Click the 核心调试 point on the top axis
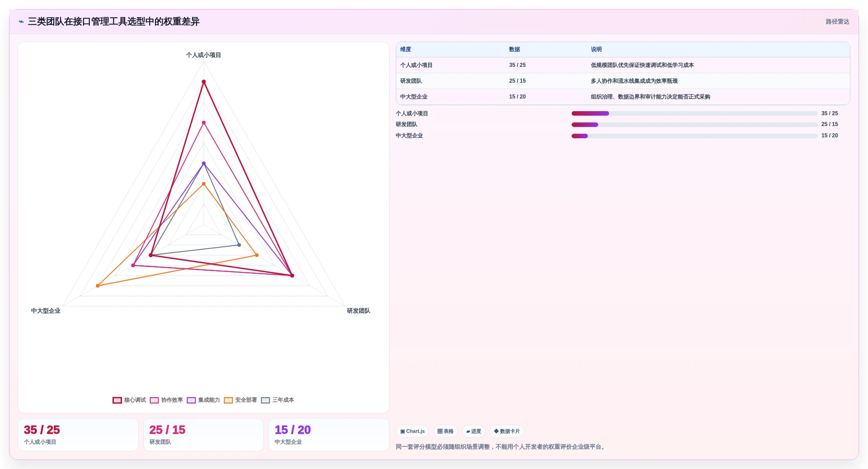 204,82
